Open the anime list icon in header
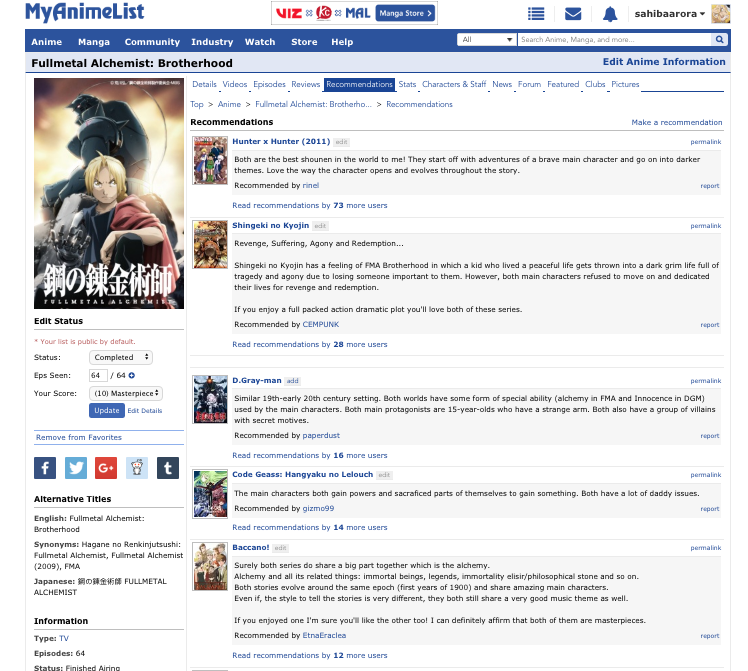 click(x=536, y=14)
